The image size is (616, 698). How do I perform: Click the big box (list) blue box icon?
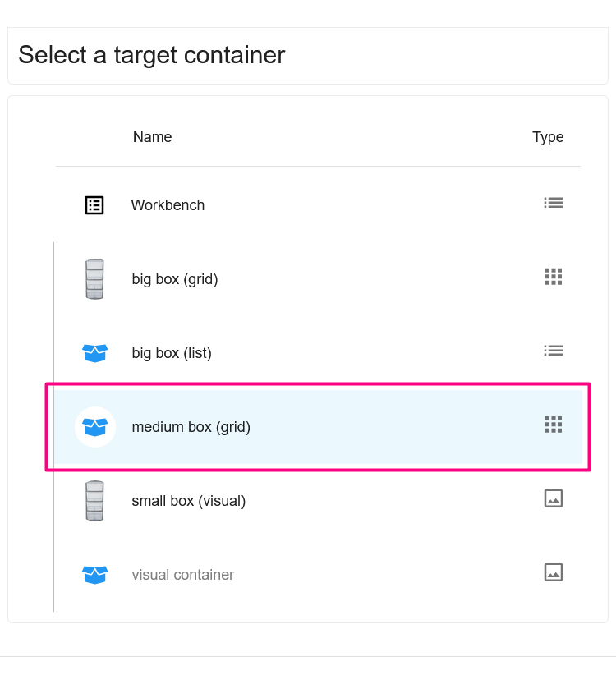[94, 353]
